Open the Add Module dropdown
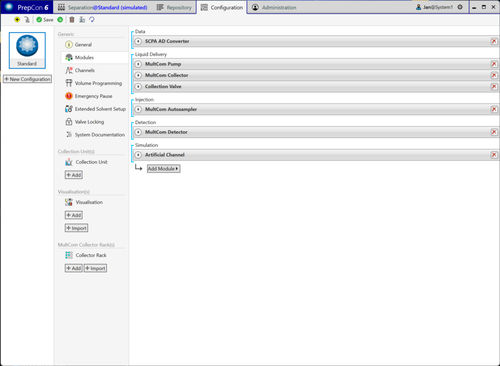The height and width of the screenshot is (366, 500). [163, 169]
